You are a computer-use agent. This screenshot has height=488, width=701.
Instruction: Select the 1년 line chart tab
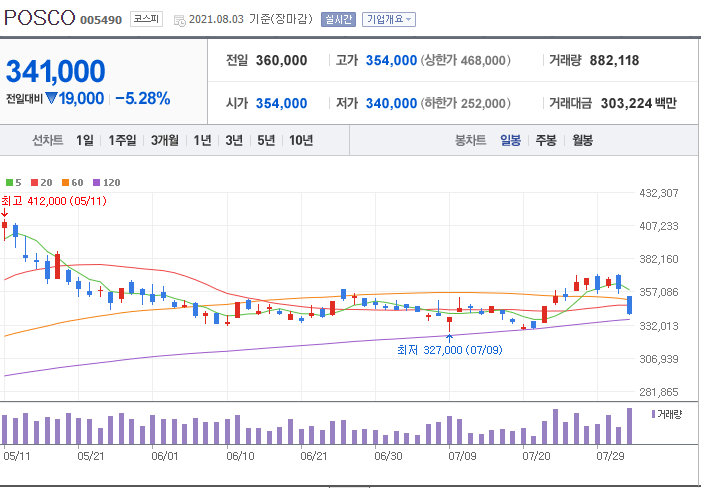202,140
